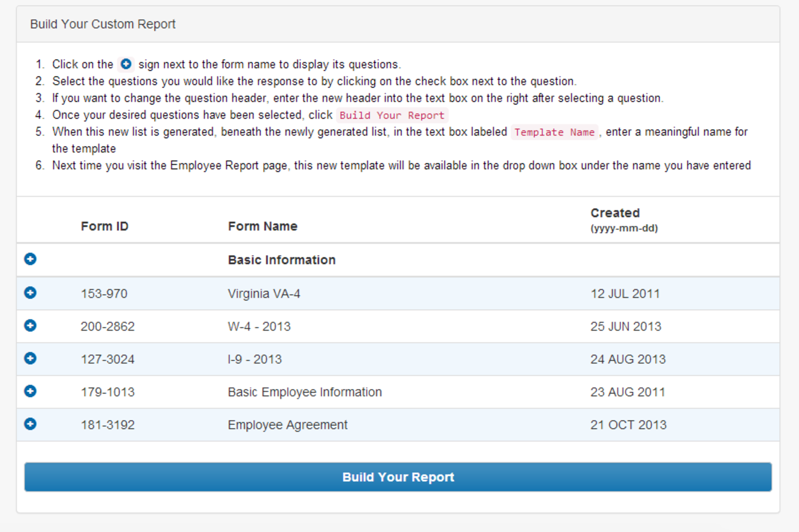The height and width of the screenshot is (532, 799).
Task: Click the Build Your Custom Report panel title
Action: 102,24
